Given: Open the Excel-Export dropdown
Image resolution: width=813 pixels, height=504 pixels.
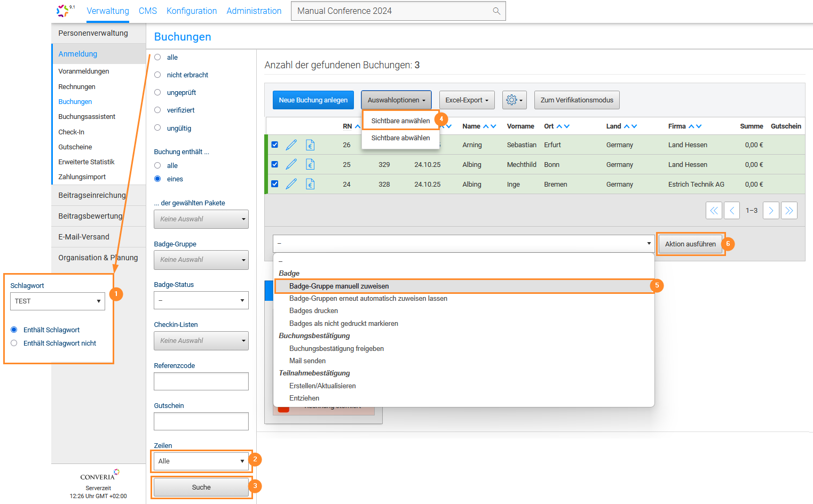Looking at the screenshot, I should [x=467, y=100].
